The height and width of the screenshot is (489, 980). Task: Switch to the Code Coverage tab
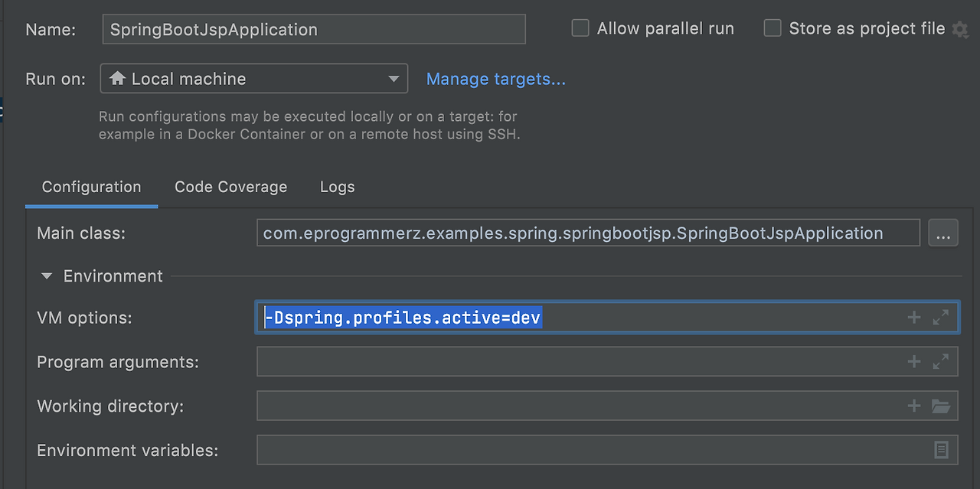coord(230,187)
